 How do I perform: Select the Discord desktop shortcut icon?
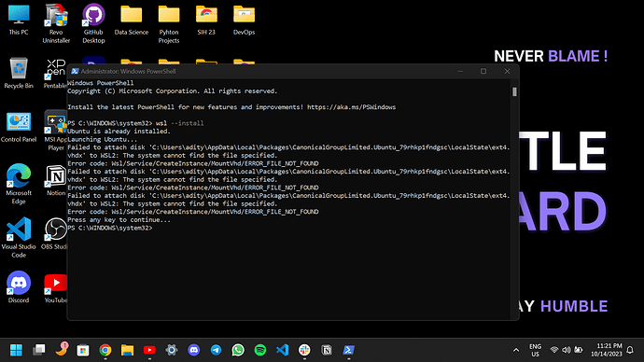19,286
